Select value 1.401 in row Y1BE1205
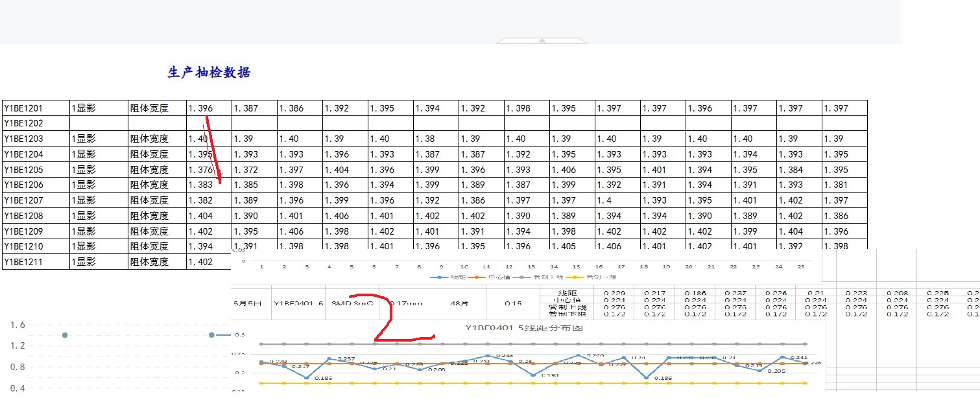Viewport: 980px width, 398px height. 654,170
